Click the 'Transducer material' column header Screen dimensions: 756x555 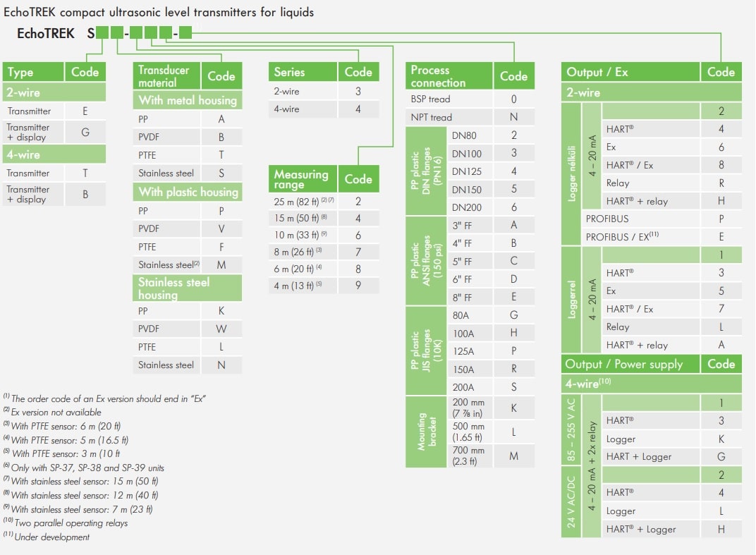click(x=167, y=75)
